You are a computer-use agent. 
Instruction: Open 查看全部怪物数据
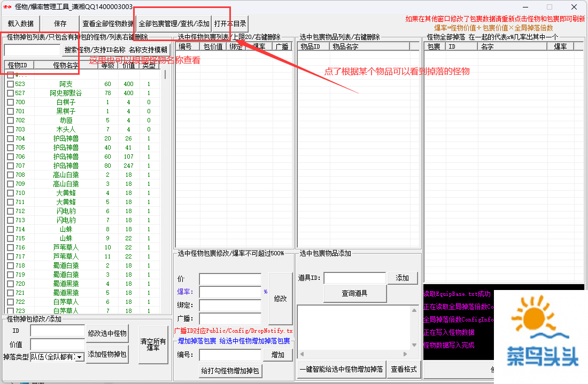[x=108, y=23]
